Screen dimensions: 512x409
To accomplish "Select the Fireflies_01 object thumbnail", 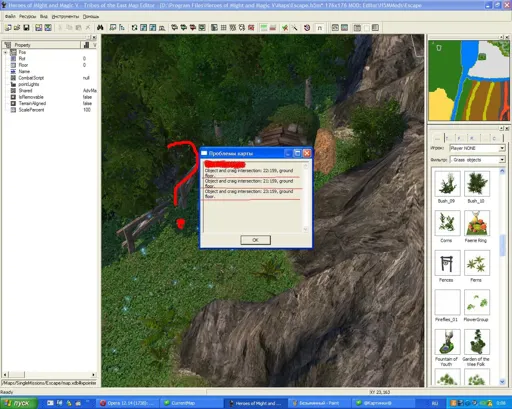I will (447, 302).
